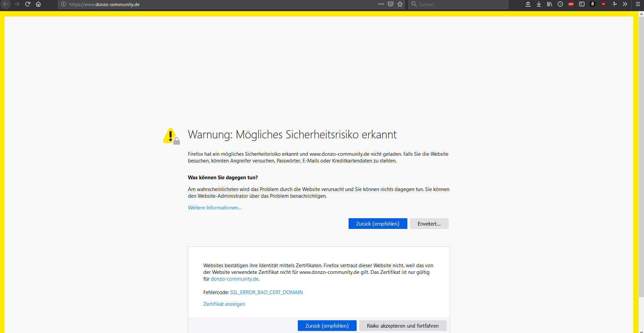Viewport: 644px width, 333px height.
Task: Open the Weitere Informationen link
Action: tap(214, 208)
